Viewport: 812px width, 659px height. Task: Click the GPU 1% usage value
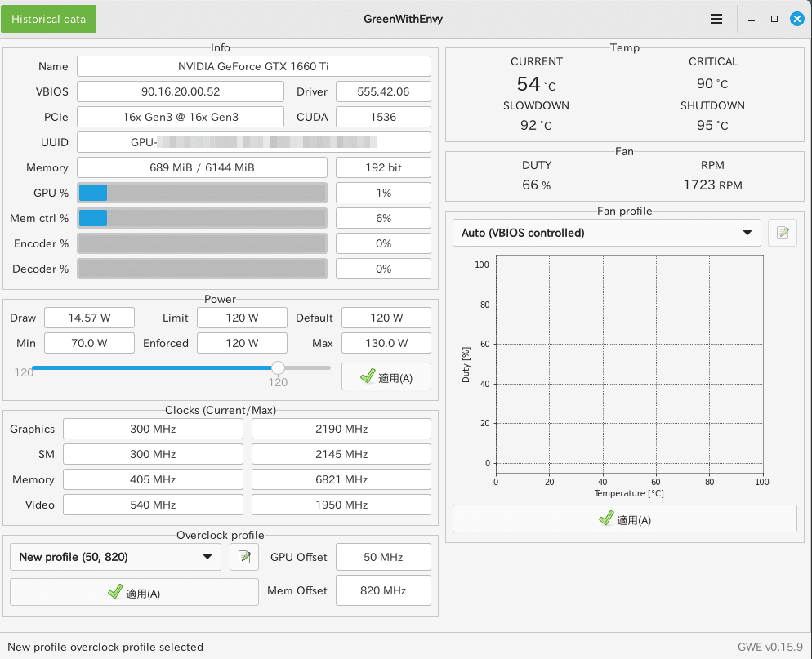383,193
